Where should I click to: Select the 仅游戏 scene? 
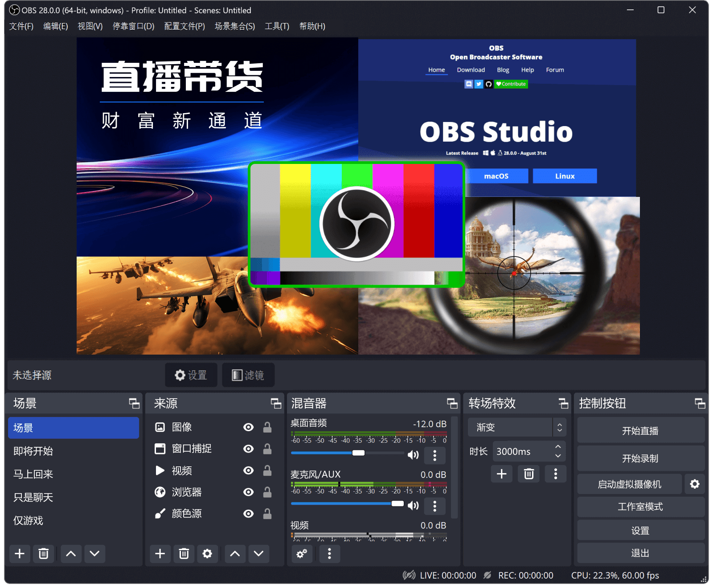(x=74, y=521)
